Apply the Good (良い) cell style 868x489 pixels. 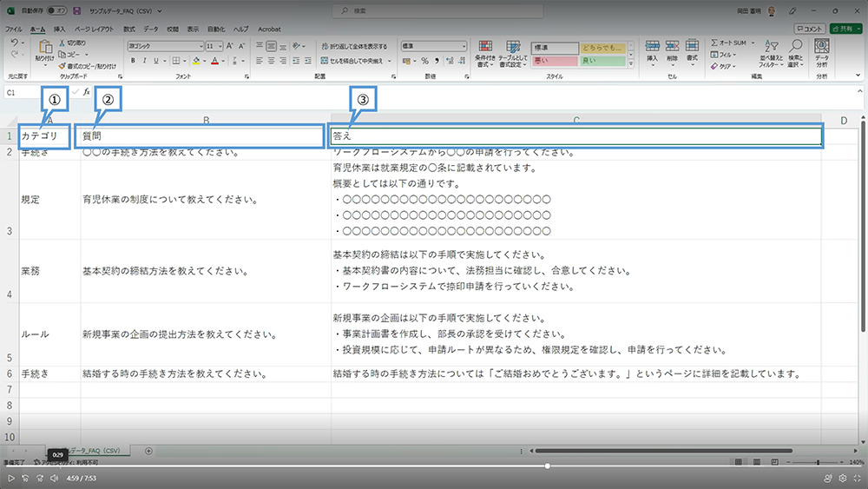(x=602, y=61)
